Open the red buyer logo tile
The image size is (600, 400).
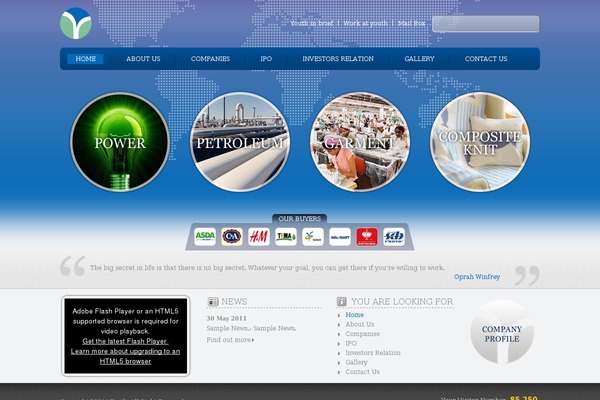[367, 237]
